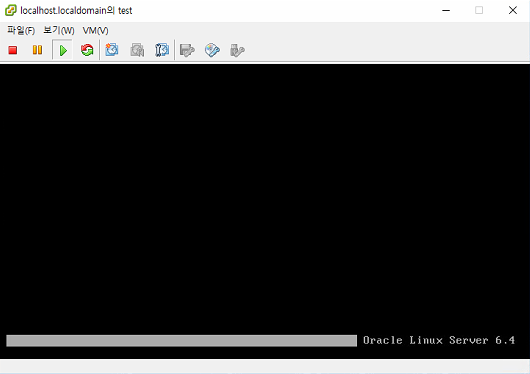
Task: Power on the VM with the green play icon
Action: [63, 50]
